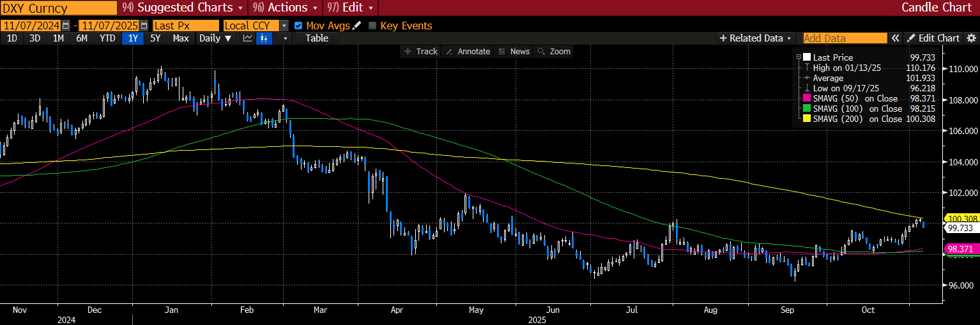
Task: Open the end date calendar picker
Action: tap(144, 26)
